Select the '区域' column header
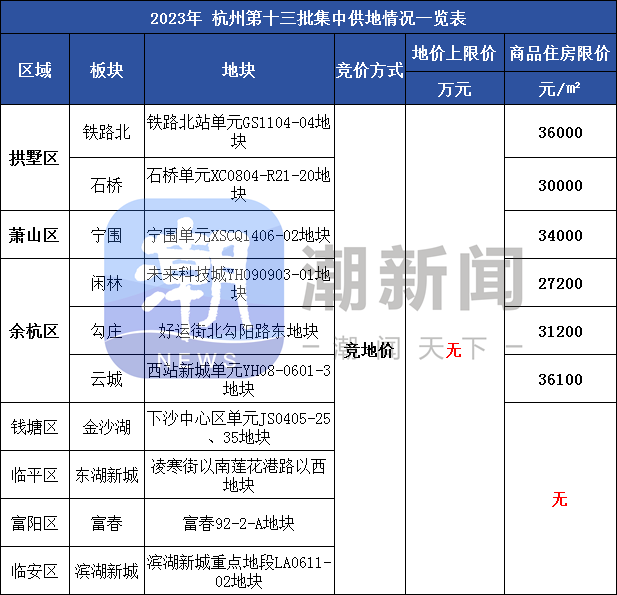The width and height of the screenshot is (617, 595). 35,70
